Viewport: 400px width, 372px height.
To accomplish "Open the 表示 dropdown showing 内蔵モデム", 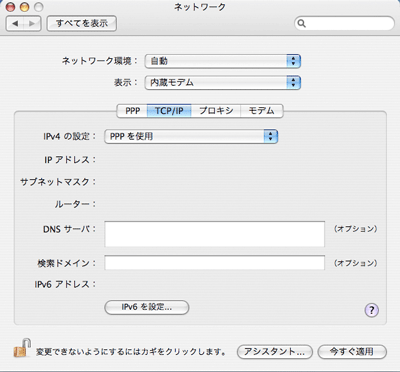I will [223, 83].
